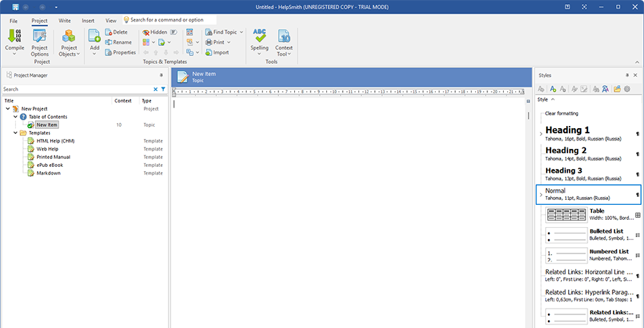Select the Project ribbon tab
Screen dimensions: 644x328
click(x=39, y=21)
